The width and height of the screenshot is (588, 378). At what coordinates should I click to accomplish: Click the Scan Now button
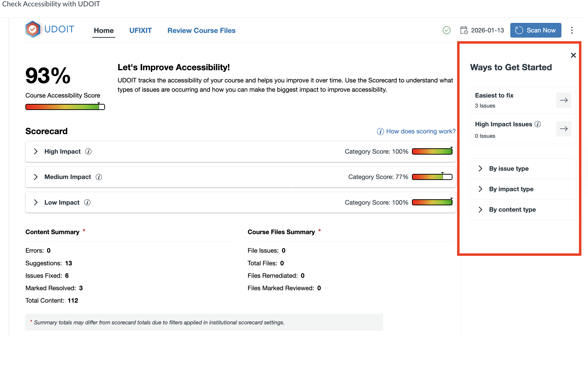click(x=535, y=30)
